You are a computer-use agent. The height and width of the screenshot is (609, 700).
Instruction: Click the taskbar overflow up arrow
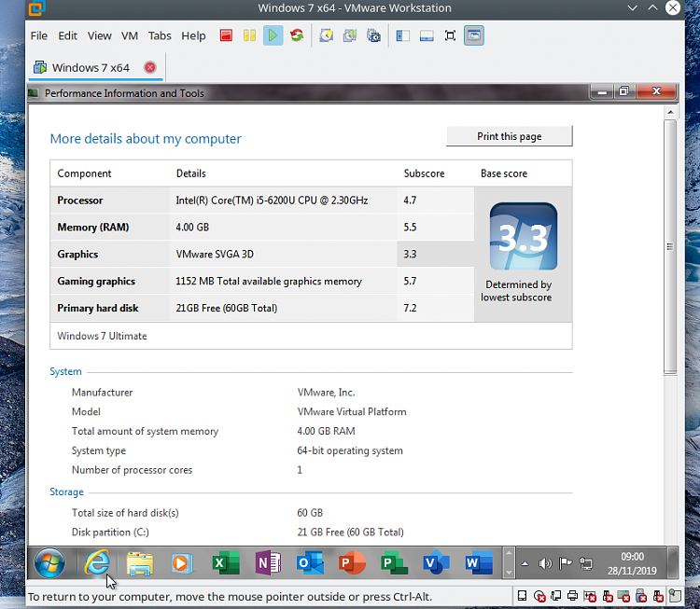[x=509, y=553]
